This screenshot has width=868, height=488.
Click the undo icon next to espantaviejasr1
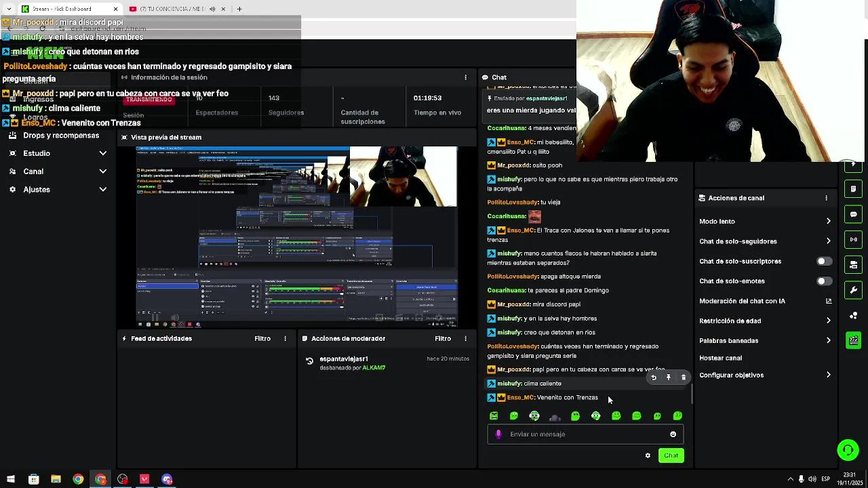[309, 362]
